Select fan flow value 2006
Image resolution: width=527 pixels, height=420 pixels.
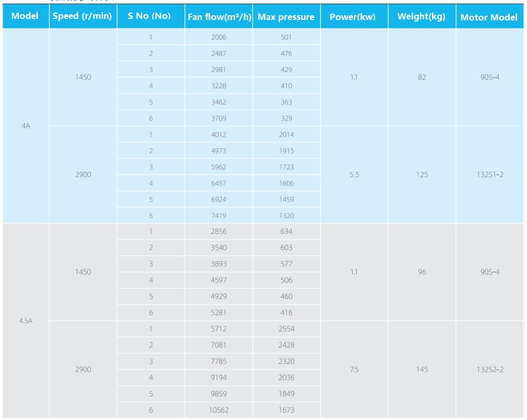pos(219,37)
